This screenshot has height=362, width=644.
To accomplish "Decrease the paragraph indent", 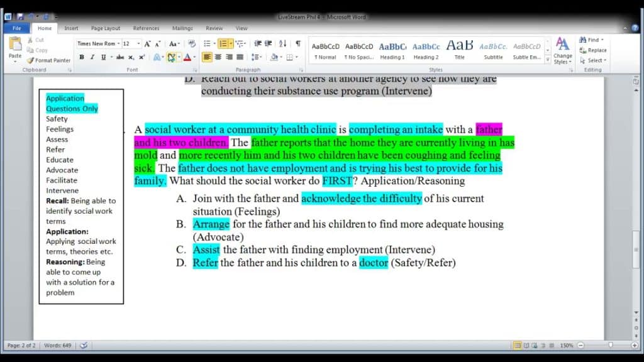I will (257, 43).
